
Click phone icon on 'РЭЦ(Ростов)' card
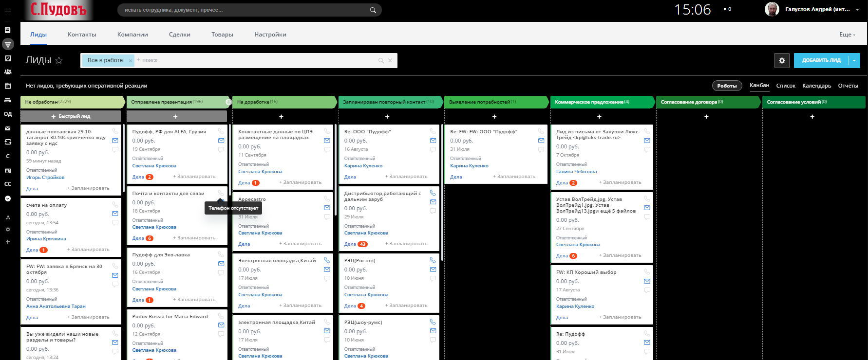tap(433, 260)
